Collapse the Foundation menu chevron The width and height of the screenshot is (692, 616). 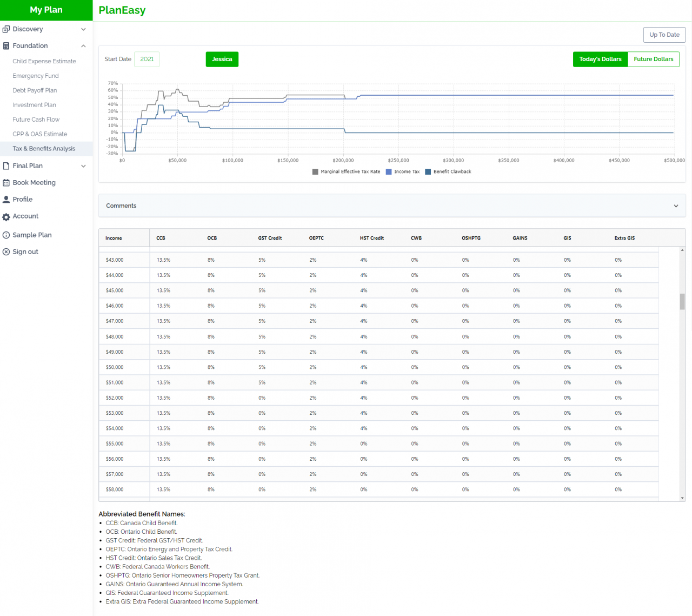[83, 46]
